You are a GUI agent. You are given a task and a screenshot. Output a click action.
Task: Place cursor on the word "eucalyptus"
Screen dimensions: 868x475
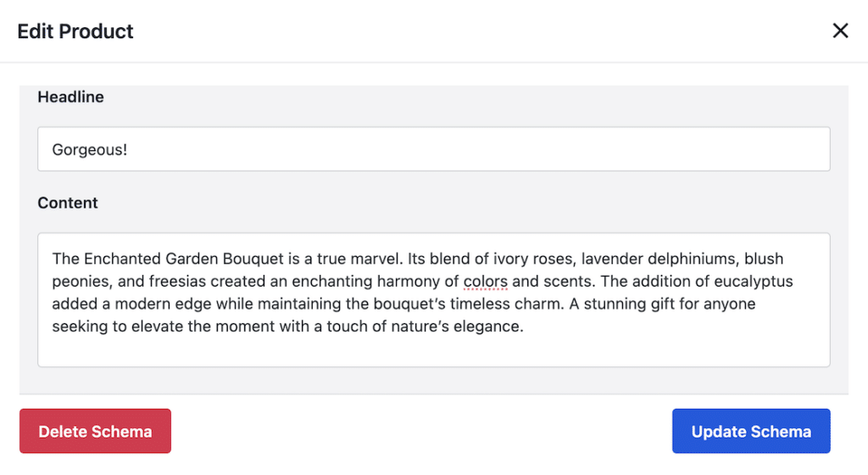tap(756, 282)
